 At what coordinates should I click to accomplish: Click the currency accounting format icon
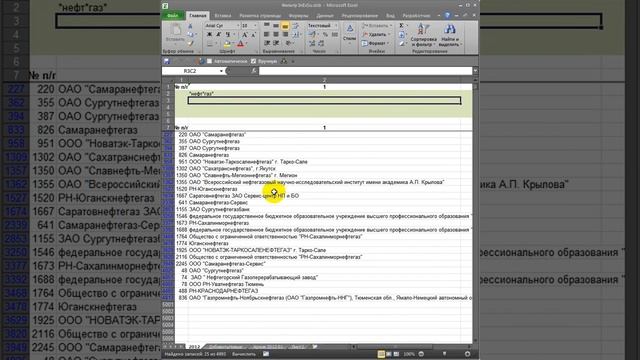(x=312, y=35)
